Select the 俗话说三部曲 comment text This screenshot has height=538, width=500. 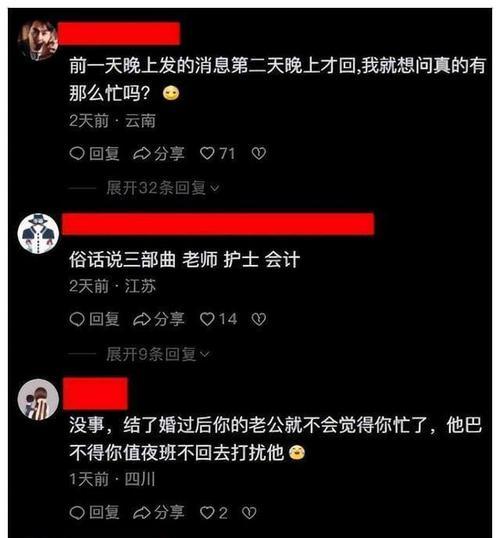tap(185, 259)
